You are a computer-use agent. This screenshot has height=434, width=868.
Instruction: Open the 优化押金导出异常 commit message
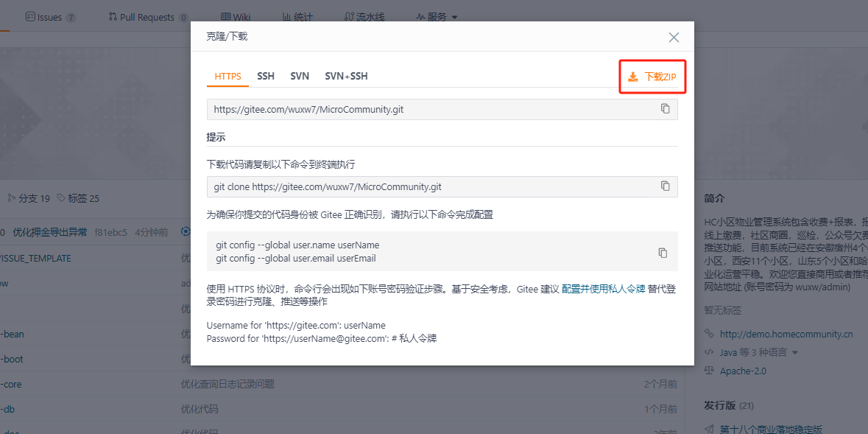(x=50, y=232)
